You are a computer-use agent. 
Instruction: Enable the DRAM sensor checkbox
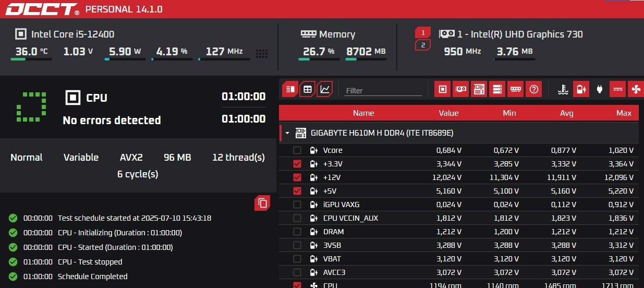tap(297, 232)
